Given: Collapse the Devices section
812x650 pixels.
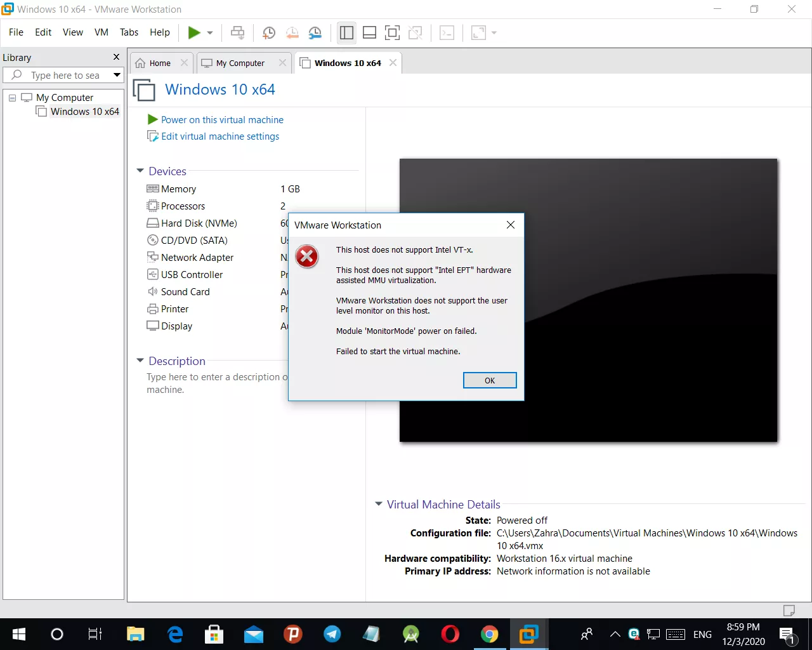Looking at the screenshot, I should (140, 171).
